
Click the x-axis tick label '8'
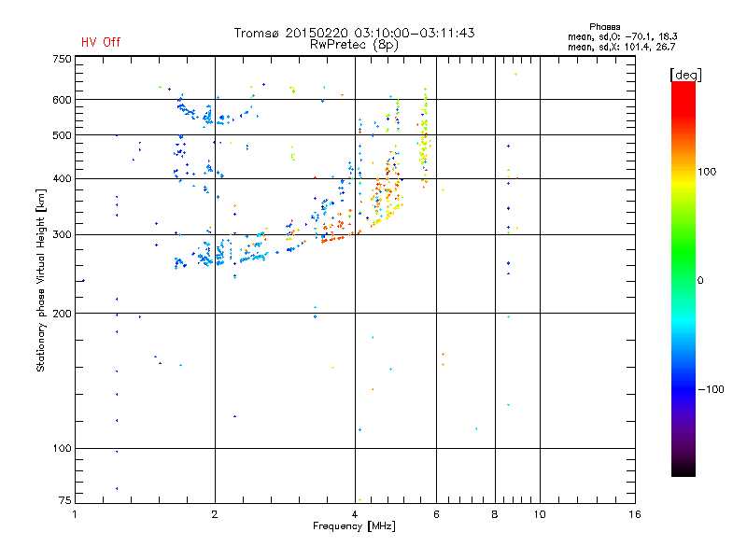(x=495, y=514)
